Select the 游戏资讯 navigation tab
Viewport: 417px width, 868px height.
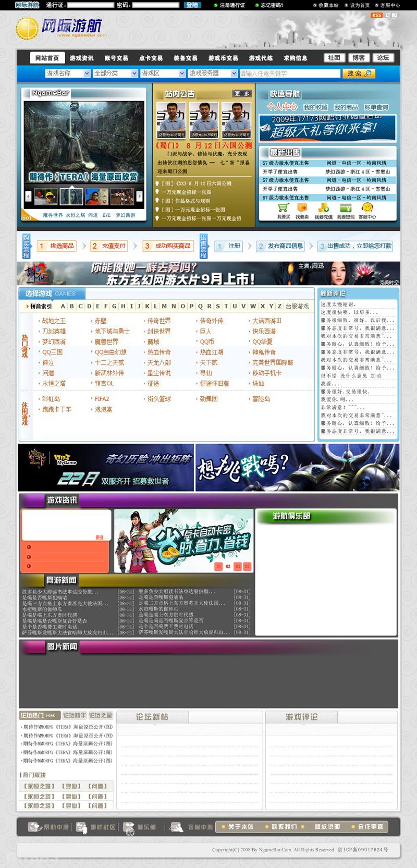(x=82, y=58)
